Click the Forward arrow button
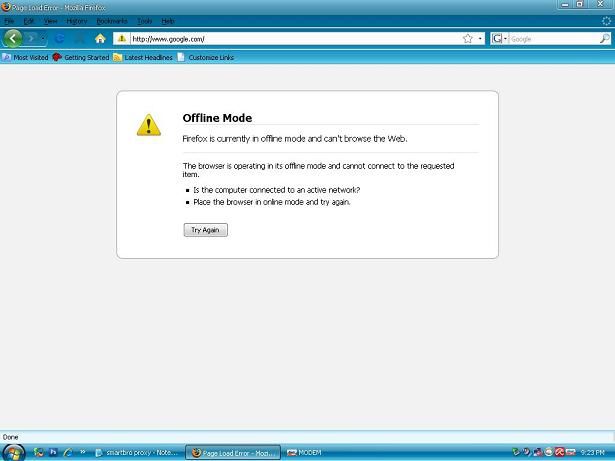The width and height of the screenshot is (615, 461). [x=31, y=38]
